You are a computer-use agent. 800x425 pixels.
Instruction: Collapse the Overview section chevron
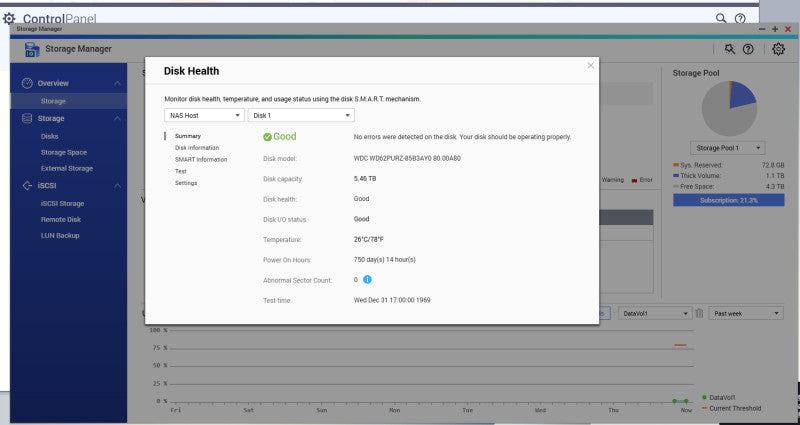[117, 83]
